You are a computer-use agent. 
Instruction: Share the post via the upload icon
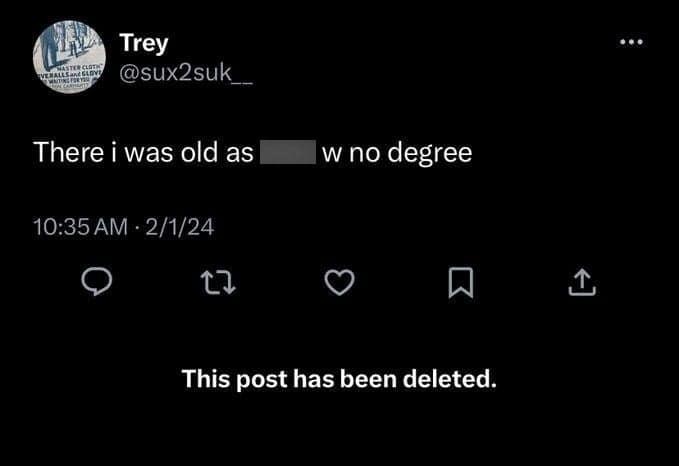(581, 285)
